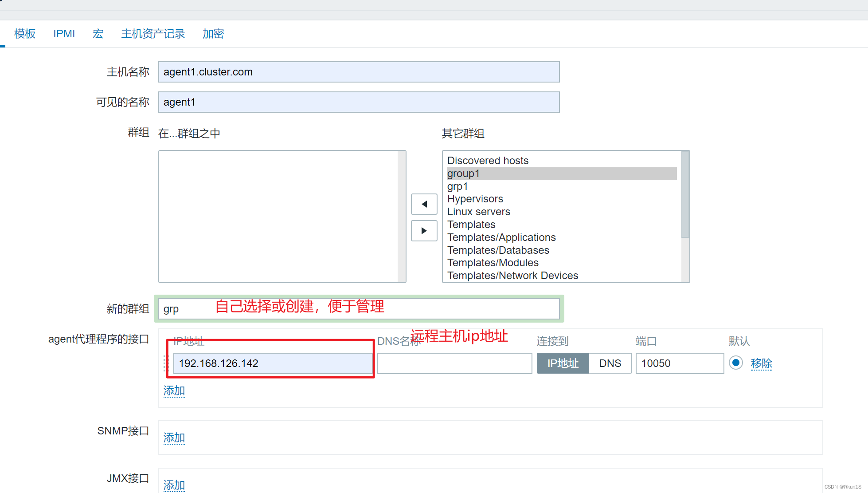This screenshot has height=493, width=868.
Task: Click the IP address field 192.168.126.142
Action: pos(273,363)
